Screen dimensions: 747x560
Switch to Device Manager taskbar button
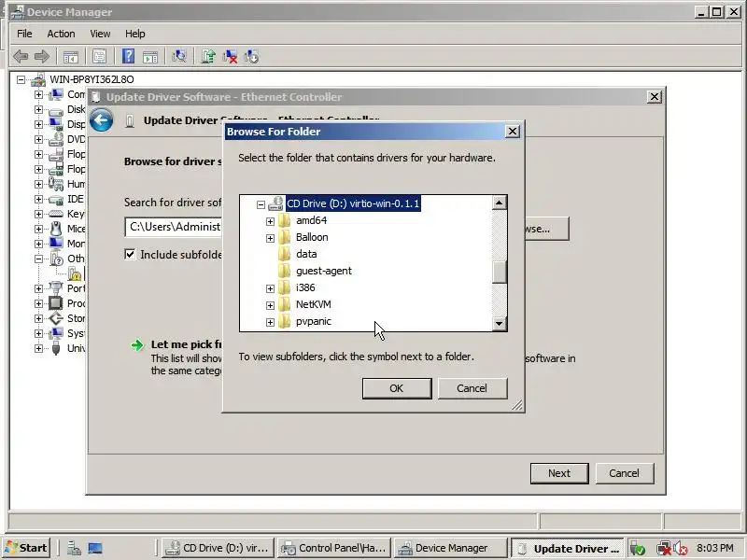pos(451,548)
